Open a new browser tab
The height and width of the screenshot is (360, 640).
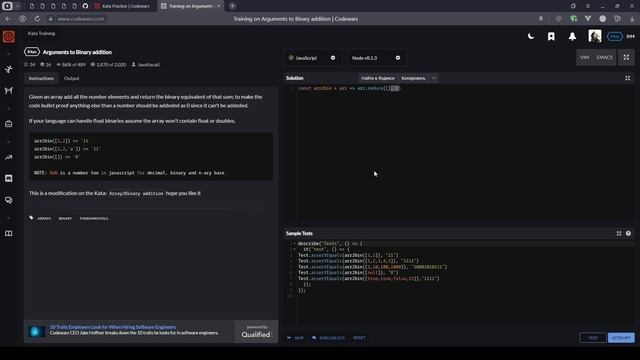coord(232,6)
